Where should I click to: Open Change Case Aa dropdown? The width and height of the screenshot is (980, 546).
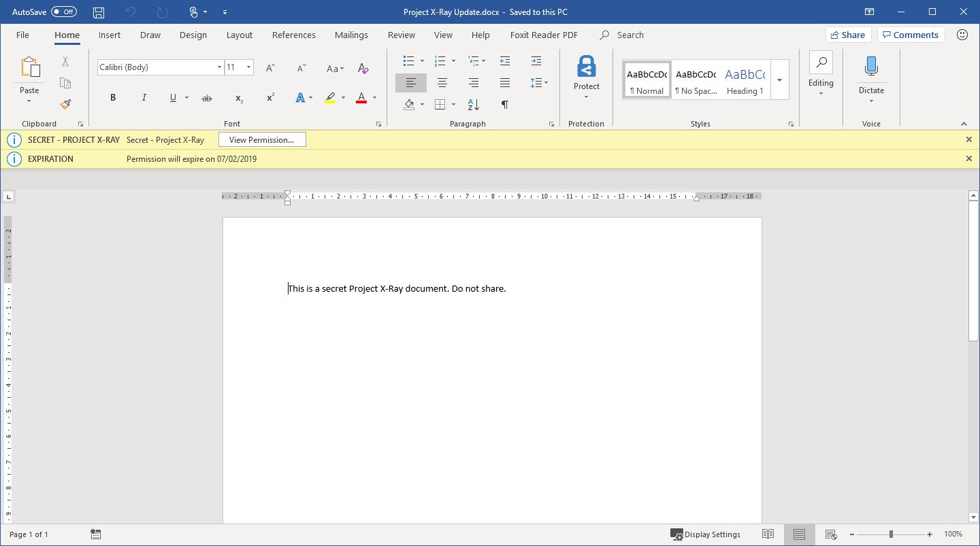335,68
